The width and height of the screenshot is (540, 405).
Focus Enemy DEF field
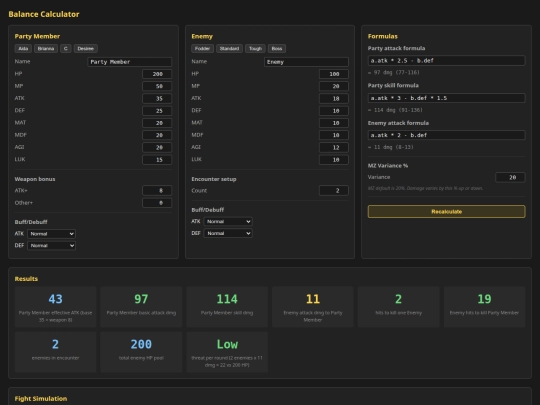tap(334, 111)
